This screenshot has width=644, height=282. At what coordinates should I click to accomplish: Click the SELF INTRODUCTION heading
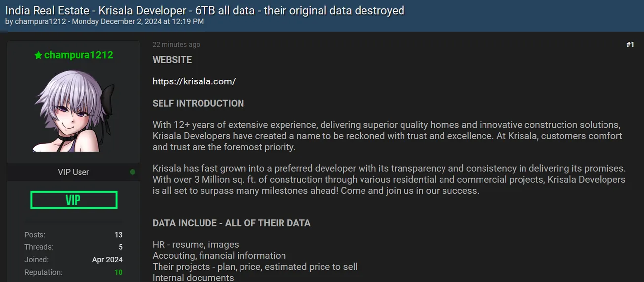(198, 103)
